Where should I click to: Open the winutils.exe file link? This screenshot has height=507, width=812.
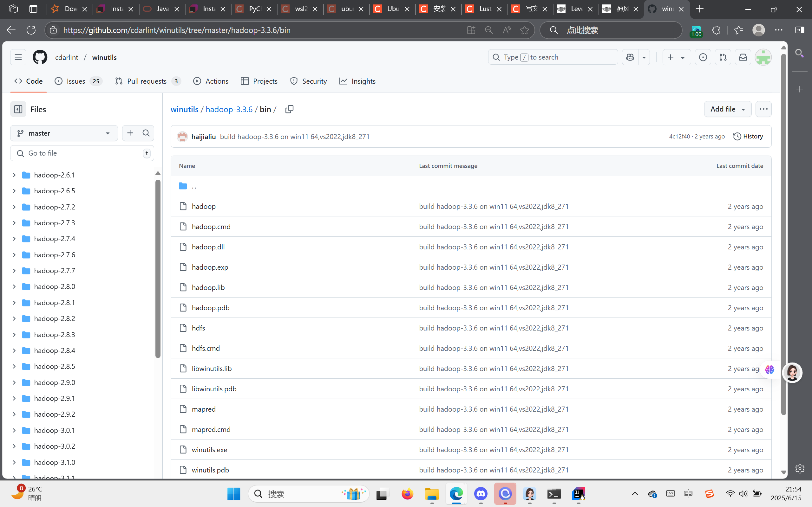pos(209,450)
